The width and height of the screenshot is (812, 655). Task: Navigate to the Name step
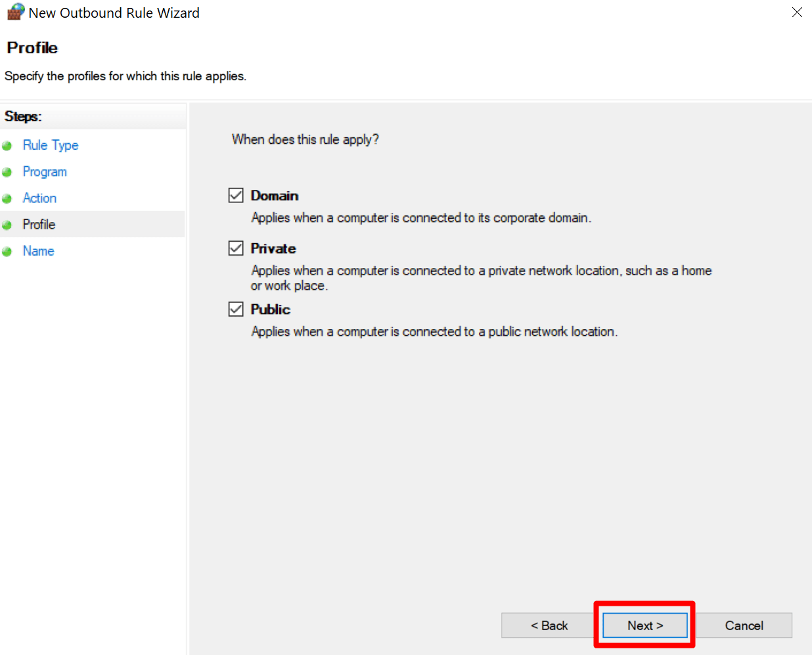point(38,251)
